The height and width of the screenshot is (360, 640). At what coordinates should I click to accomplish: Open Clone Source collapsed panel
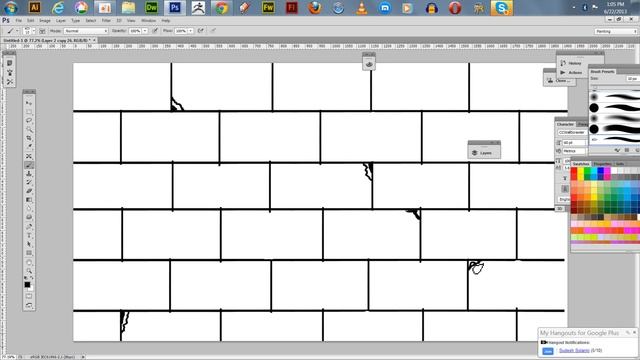coord(559,80)
